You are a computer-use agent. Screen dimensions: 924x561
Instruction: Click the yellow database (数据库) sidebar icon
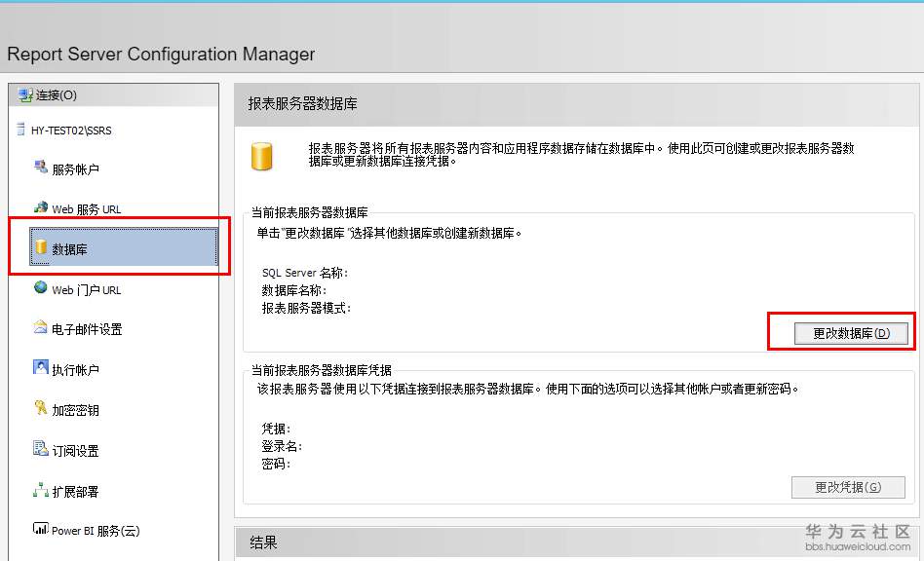41,247
